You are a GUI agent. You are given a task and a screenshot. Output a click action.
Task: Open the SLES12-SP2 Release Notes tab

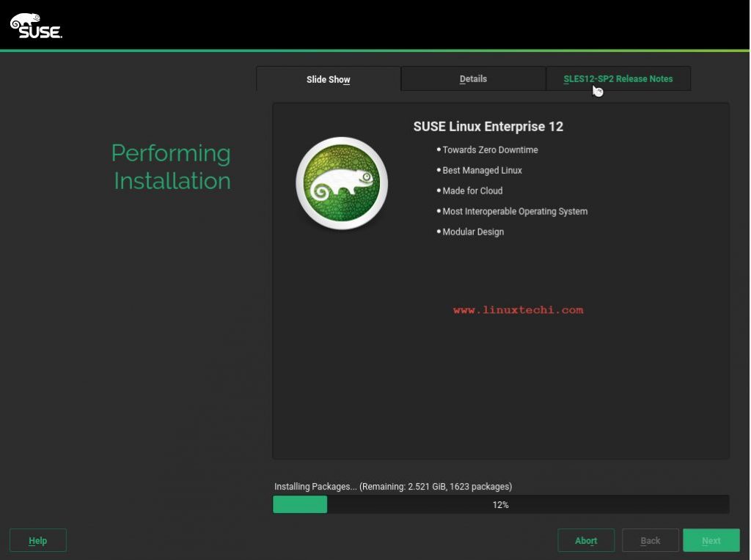click(x=618, y=78)
